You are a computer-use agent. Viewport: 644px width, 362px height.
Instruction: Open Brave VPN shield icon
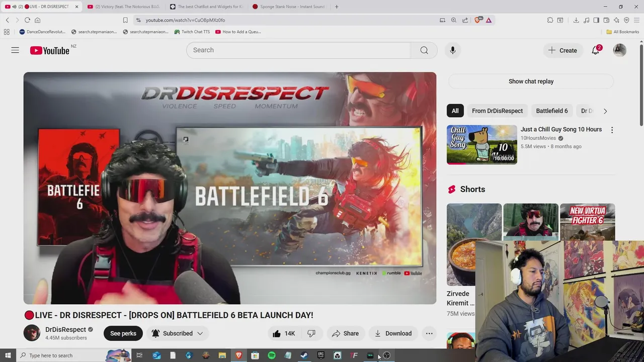click(x=626, y=20)
